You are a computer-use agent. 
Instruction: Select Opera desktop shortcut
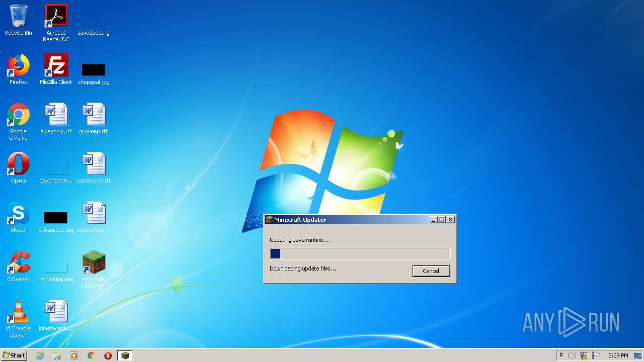tap(18, 168)
